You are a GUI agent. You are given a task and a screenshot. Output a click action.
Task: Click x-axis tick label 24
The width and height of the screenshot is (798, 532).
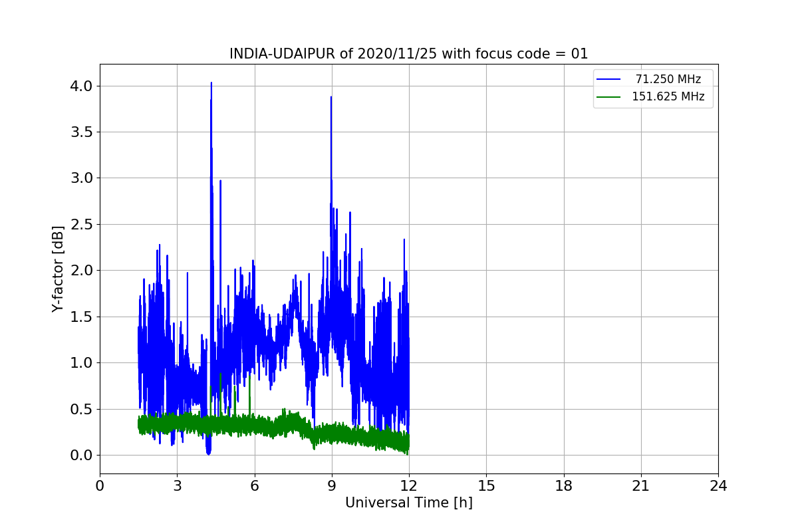(718, 486)
